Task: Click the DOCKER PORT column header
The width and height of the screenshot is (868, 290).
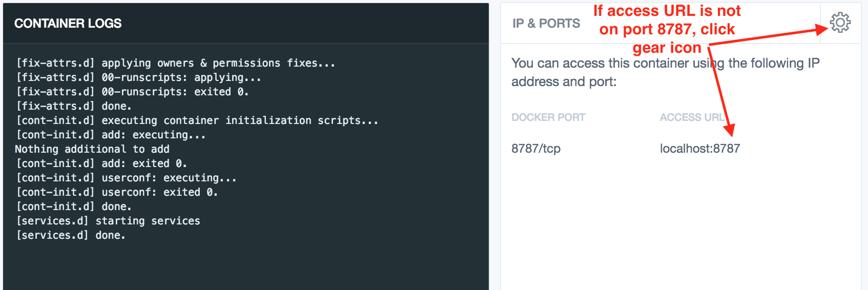Action: [548, 117]
